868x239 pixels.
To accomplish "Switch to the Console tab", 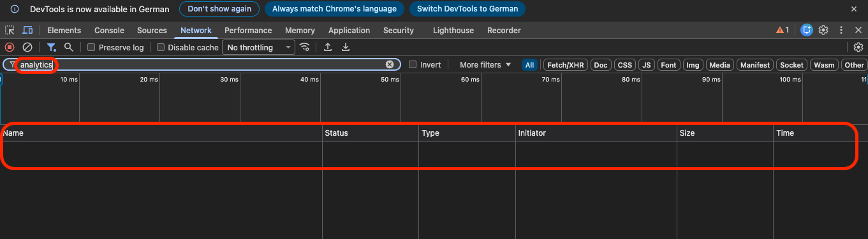I will click(x=109, y=30).
